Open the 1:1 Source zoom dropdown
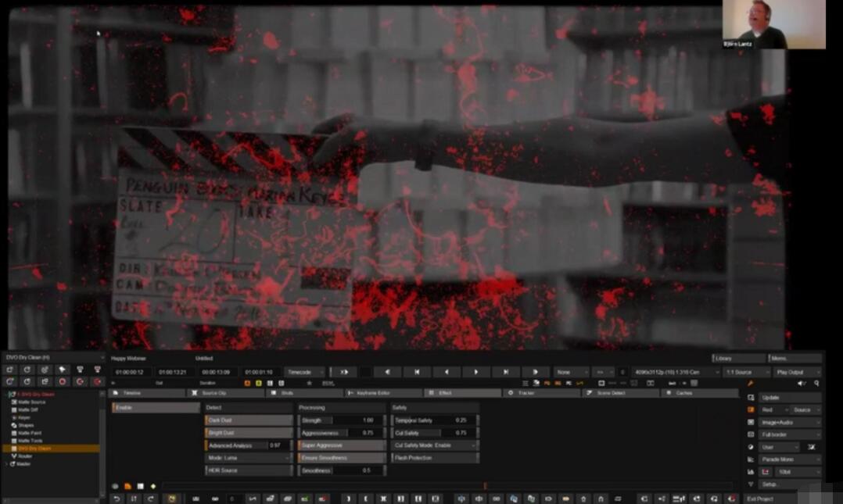 (x=747, y=372)
